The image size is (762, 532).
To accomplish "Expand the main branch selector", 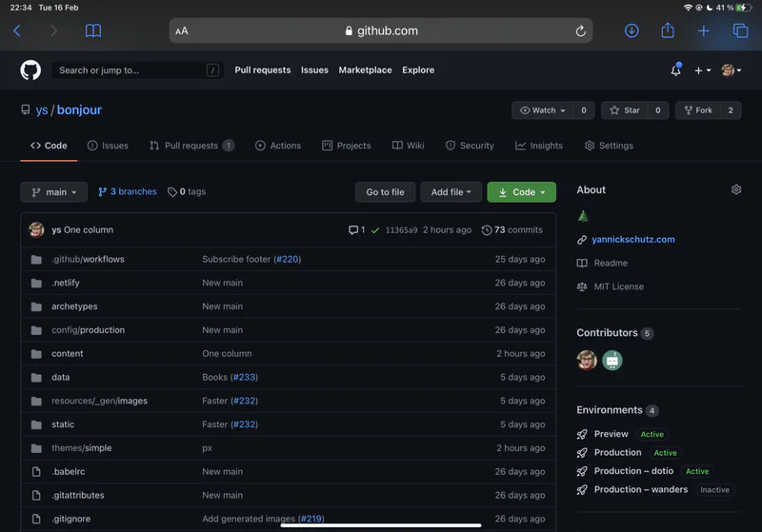I will (54, 191).
